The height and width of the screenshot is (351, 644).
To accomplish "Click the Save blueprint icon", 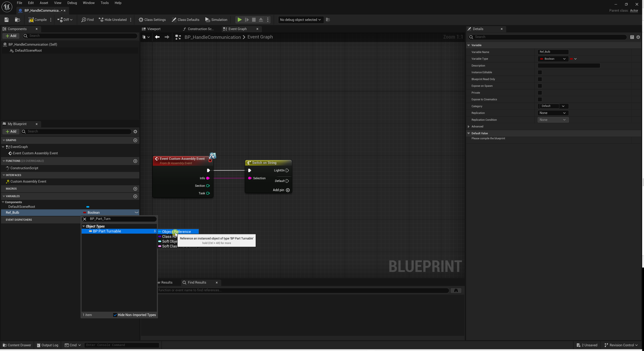I will (x=7, y=20).
